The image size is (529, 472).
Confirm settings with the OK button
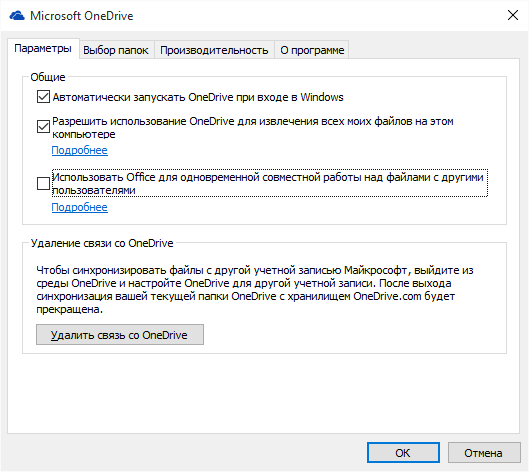(x=403, y=453)
